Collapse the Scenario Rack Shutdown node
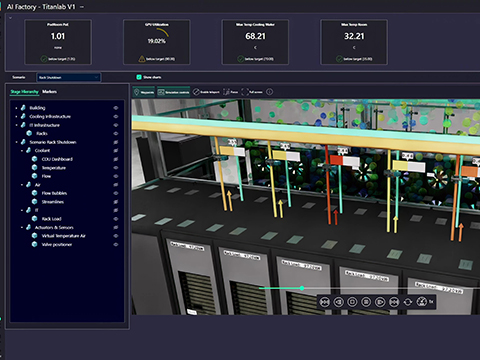 tap(16, 142)
